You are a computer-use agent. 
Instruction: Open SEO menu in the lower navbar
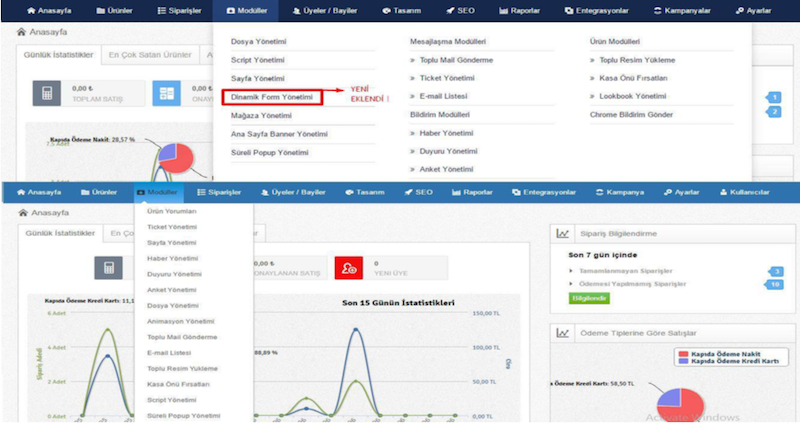click(x=418, y=192)
